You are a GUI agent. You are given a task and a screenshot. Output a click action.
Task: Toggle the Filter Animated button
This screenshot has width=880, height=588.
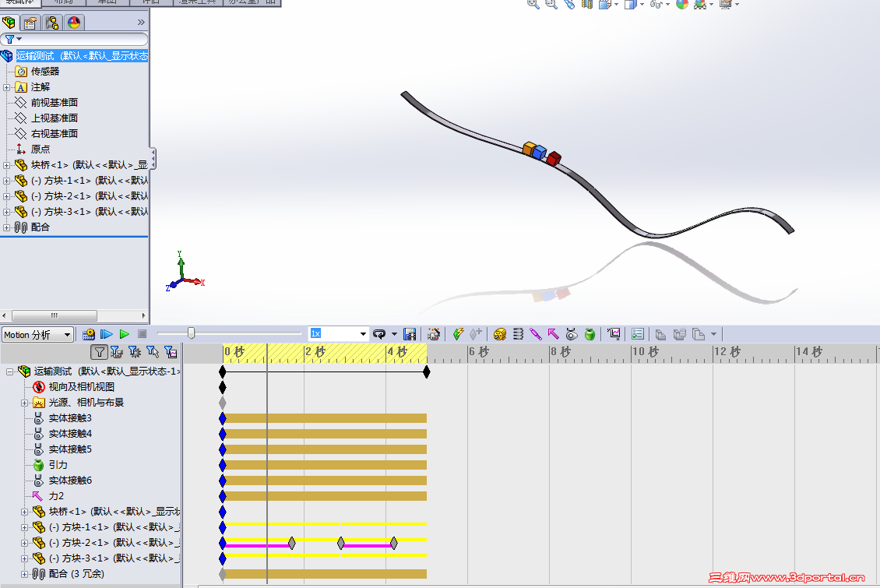(x=117, y=352)
